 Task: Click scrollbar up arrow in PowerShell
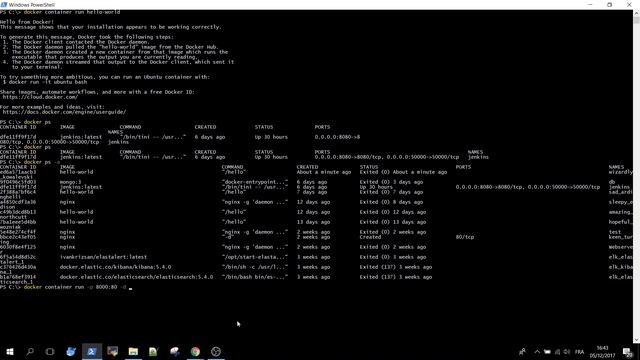pyautogui.click(x=636, y=13)
